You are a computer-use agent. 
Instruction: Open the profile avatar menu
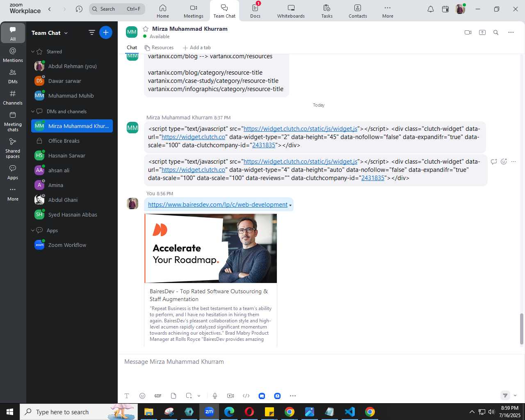pyautogui.click(x=460, y=9)
